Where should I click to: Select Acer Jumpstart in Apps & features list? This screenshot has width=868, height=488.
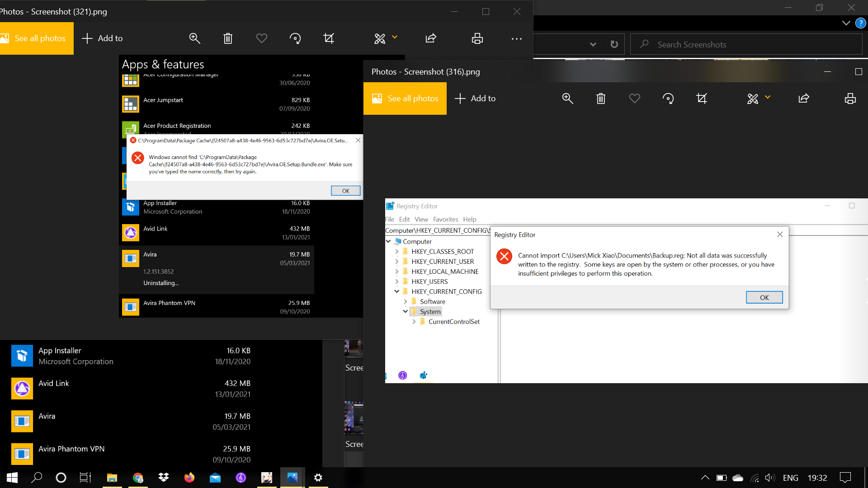217,104
